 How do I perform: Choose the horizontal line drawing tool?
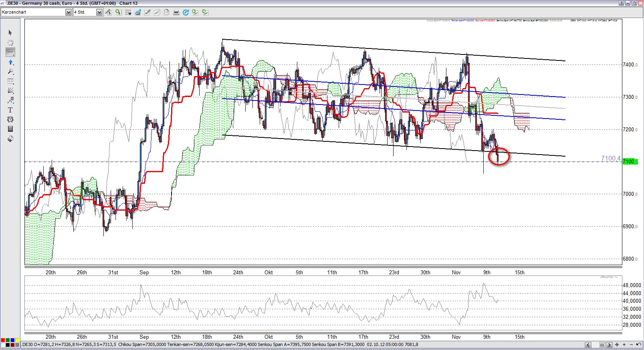point(10,52)
